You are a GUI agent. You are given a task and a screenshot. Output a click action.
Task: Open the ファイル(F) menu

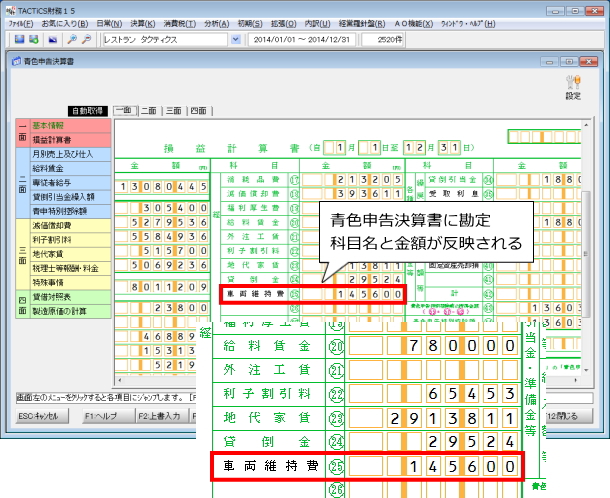(21, 24)
